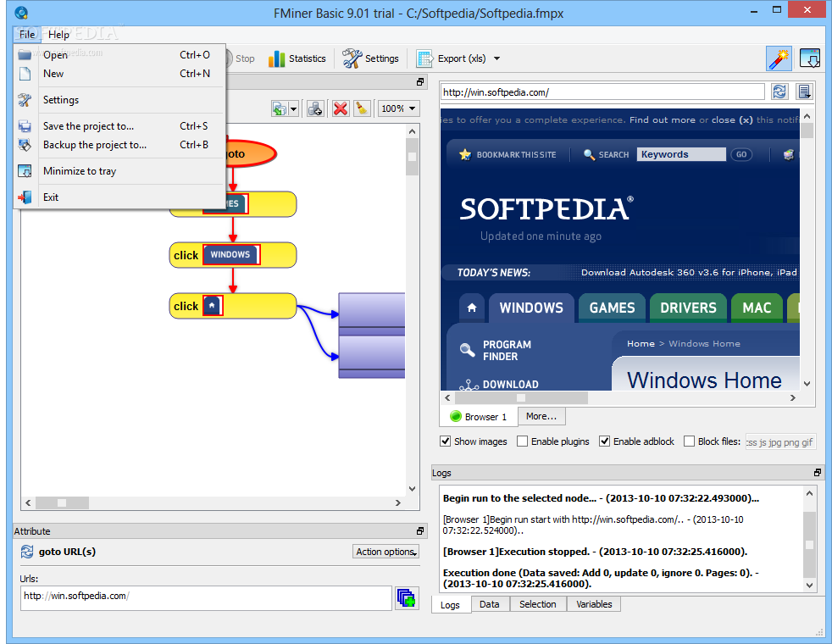Click the app logo icon in title bar
The width and height of the screenshot is (832, 644).
pos(21,13)
